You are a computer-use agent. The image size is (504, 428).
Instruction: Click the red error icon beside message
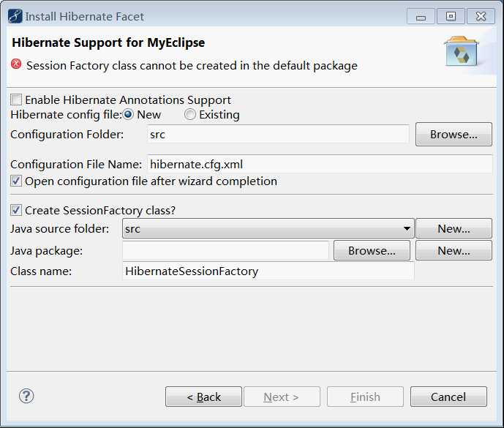(16, 64)
